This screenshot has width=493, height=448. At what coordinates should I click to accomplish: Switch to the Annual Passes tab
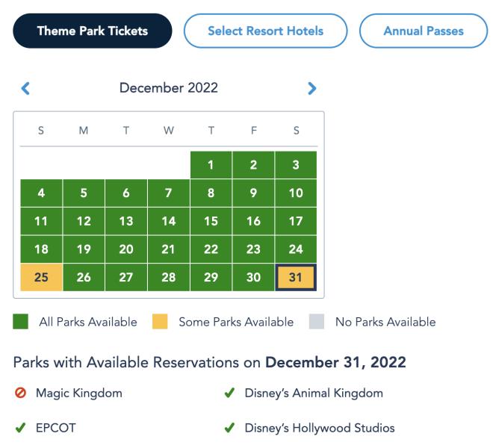[423, 31]
